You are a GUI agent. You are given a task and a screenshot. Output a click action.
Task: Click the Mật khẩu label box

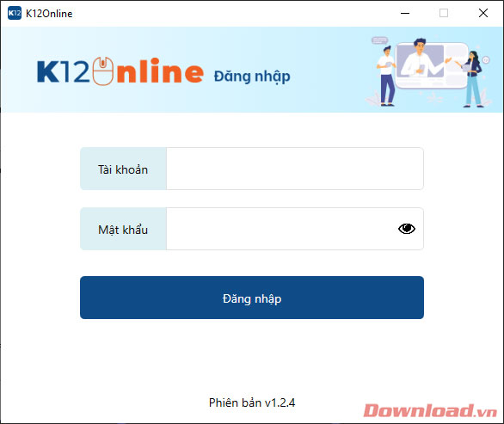pyautogui.click(x=124, y=229)
